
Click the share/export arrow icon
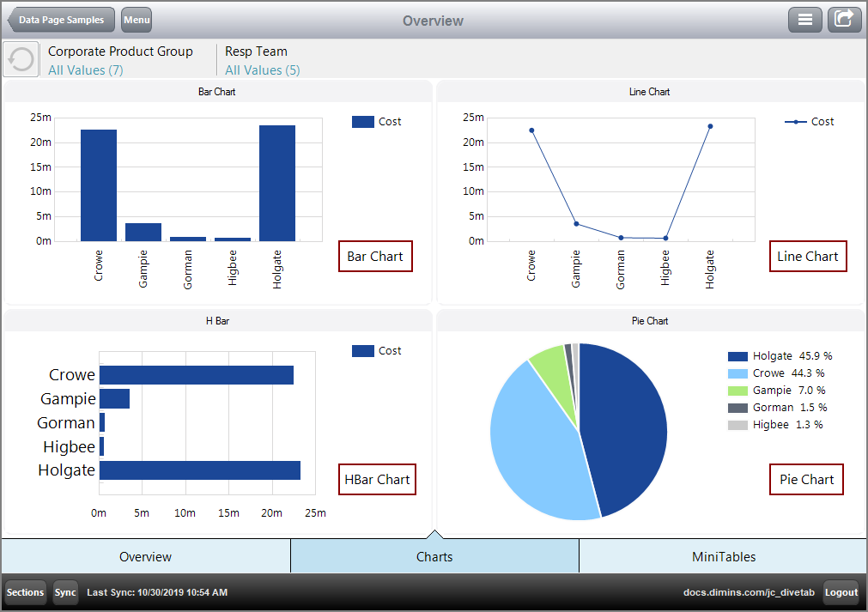(844, 20)
